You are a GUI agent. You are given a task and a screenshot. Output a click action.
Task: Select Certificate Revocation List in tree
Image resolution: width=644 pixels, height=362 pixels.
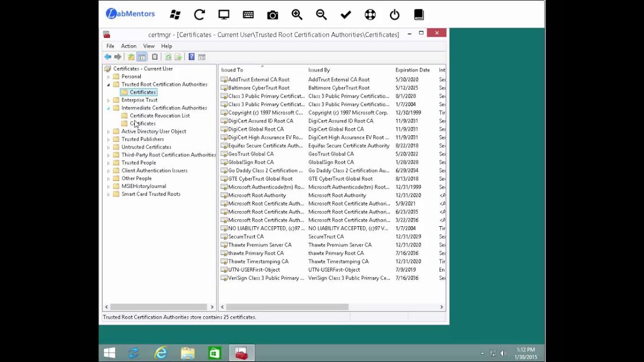159,116
